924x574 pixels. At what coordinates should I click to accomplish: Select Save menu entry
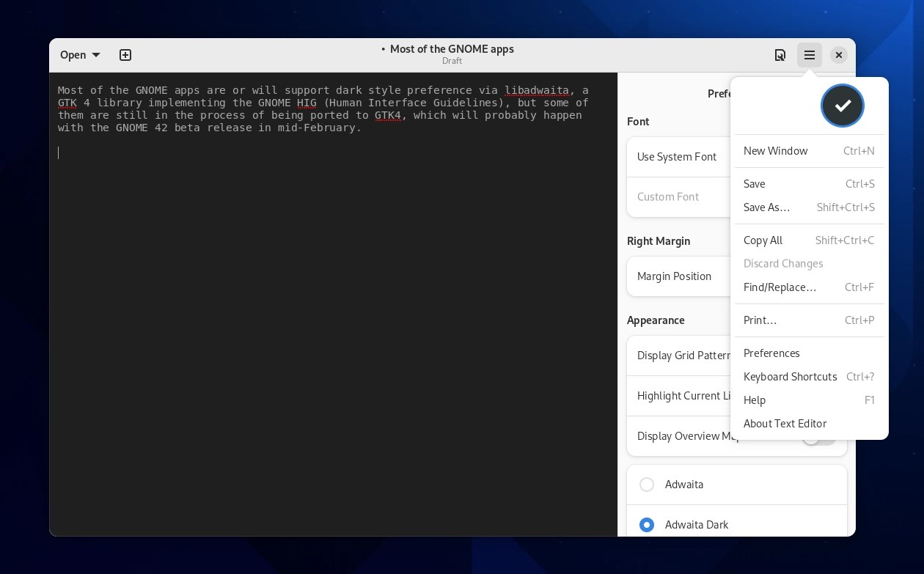pyautogui.click(x=810, y=184)
